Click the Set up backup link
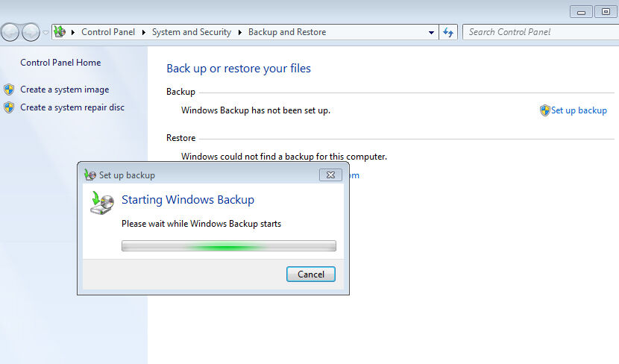The image size is (619, 364). (579, 110)
